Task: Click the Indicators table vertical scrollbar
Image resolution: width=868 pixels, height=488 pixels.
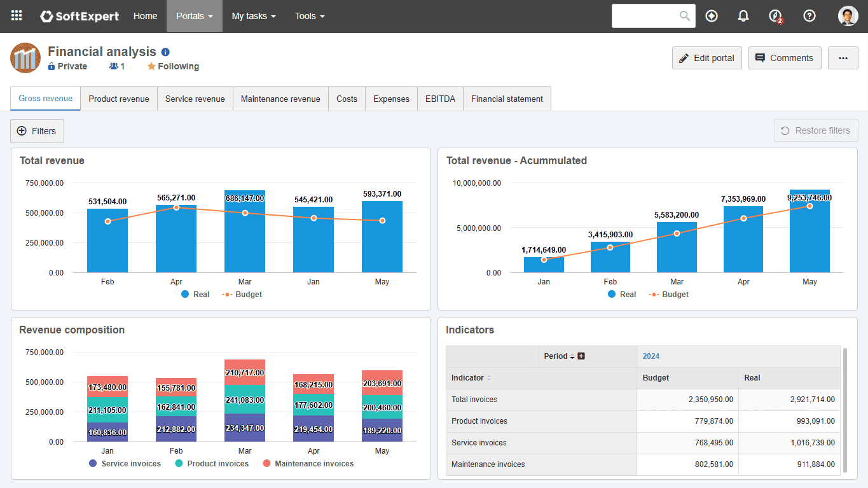Action: click(845, 410)
